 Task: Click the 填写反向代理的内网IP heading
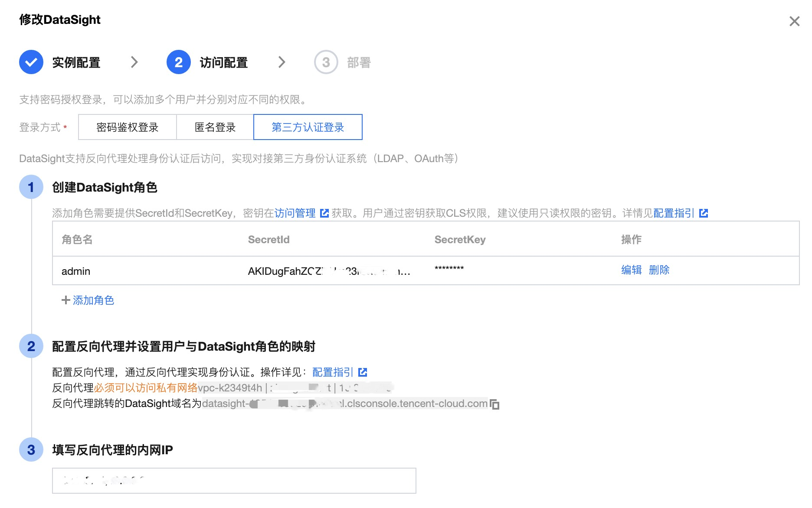[113, 450]
